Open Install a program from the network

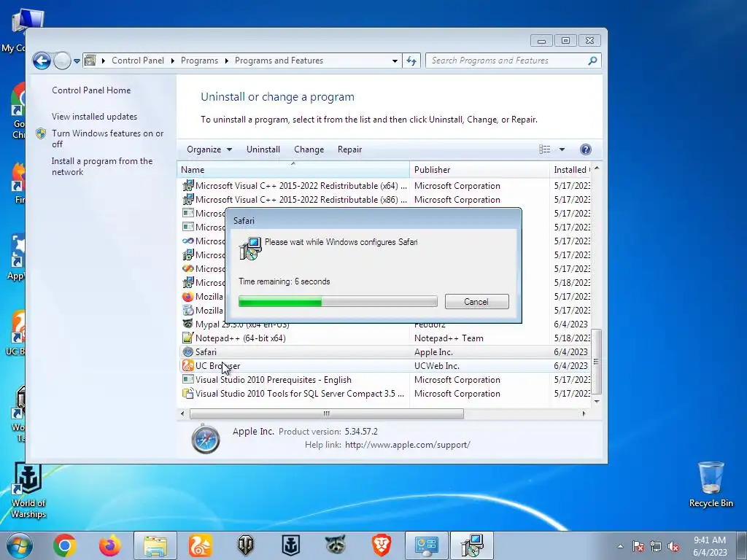pos(102,166)
